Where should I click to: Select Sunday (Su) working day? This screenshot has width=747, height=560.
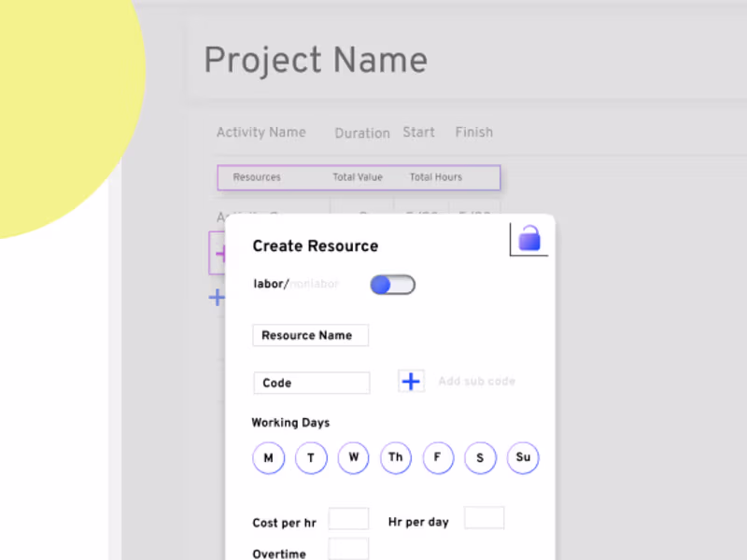[x=523, y=457]
